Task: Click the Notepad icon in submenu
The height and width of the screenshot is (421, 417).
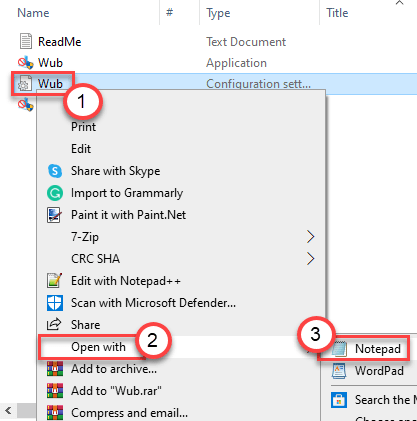Action: tap(339, 349)
